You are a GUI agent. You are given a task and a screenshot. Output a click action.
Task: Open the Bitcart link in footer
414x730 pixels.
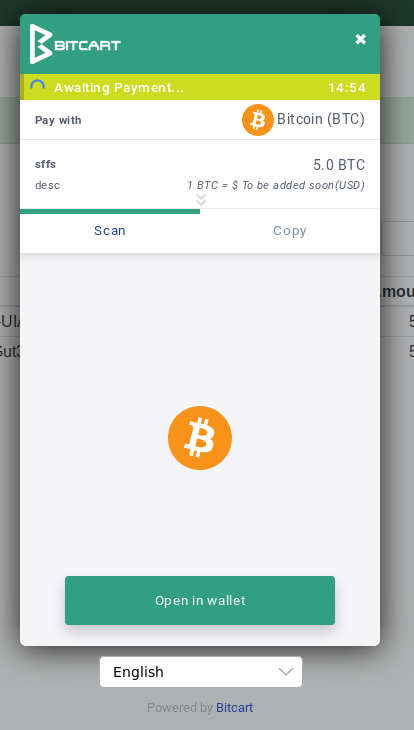tap(234, 708)
